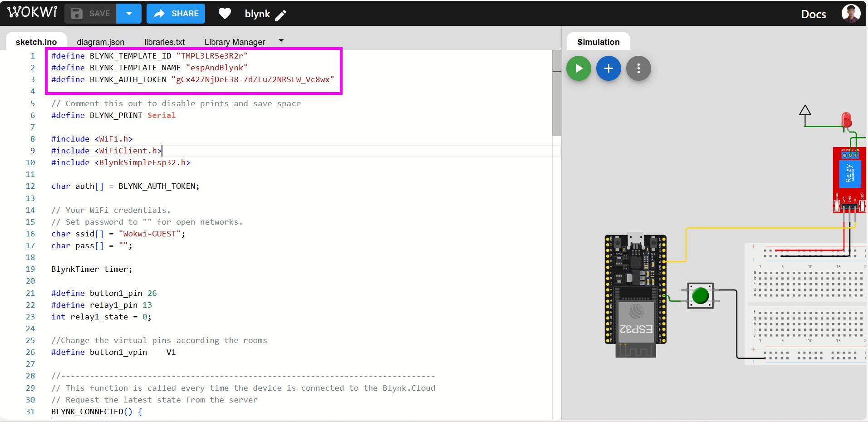Click the char pass[] line

[92, 245]
